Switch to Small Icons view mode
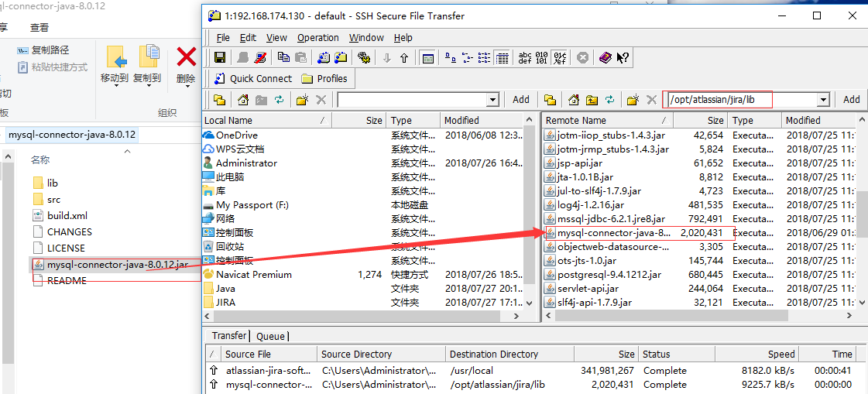The height and width of the screenshot is (394, 868). coord(467,57)
